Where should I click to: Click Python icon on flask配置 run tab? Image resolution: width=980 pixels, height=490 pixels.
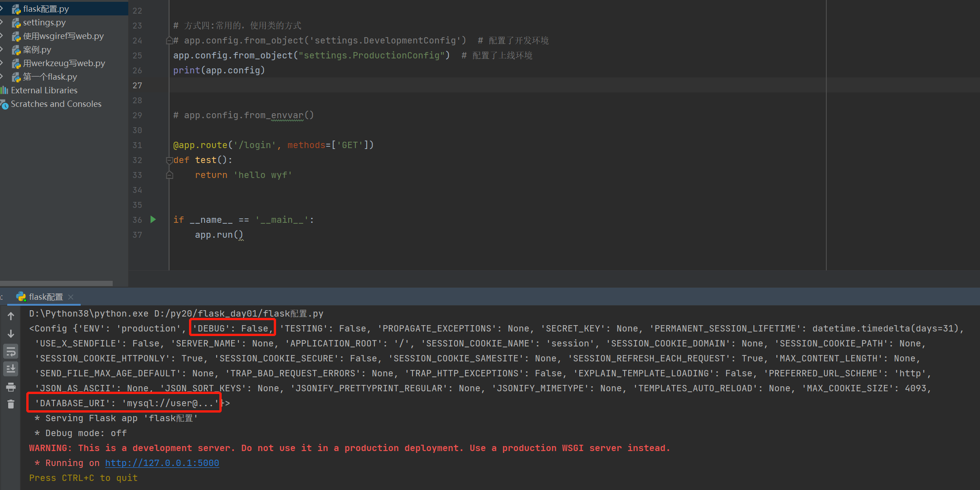pos(21,297)
